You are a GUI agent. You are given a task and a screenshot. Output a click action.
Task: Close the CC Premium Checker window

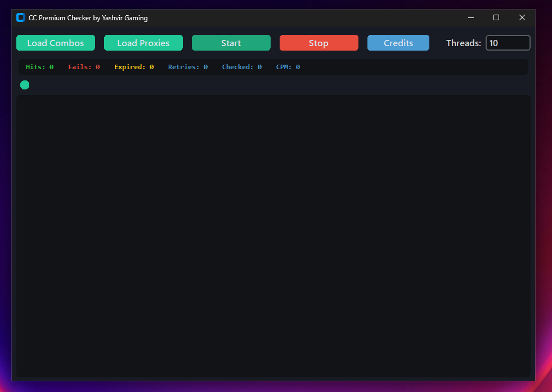click(522, 17)
